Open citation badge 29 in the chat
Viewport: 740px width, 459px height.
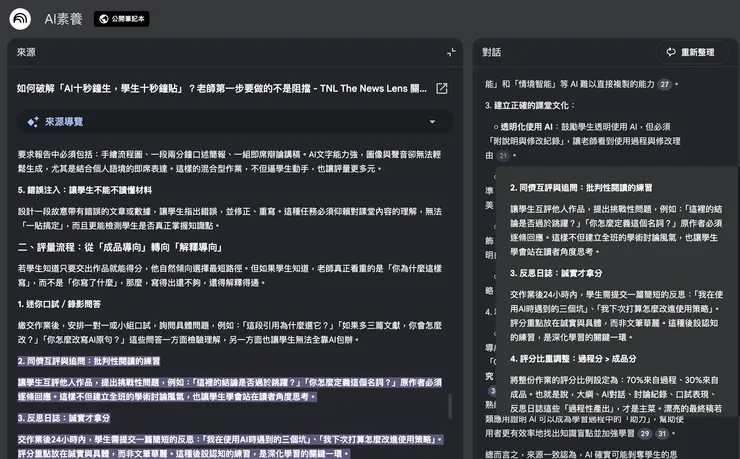coord(645,433)
